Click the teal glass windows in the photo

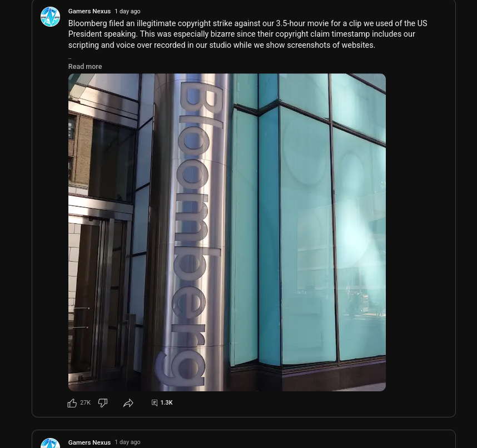click(x=307, y=219)
